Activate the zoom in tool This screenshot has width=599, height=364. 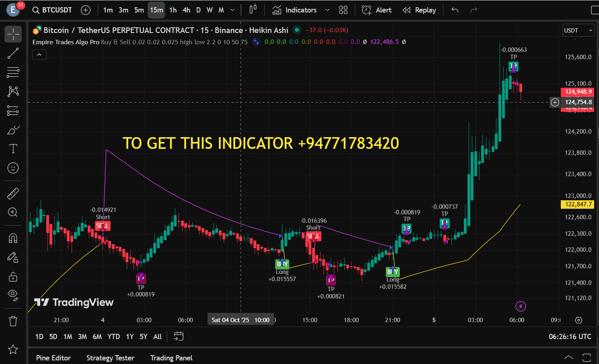13,212
